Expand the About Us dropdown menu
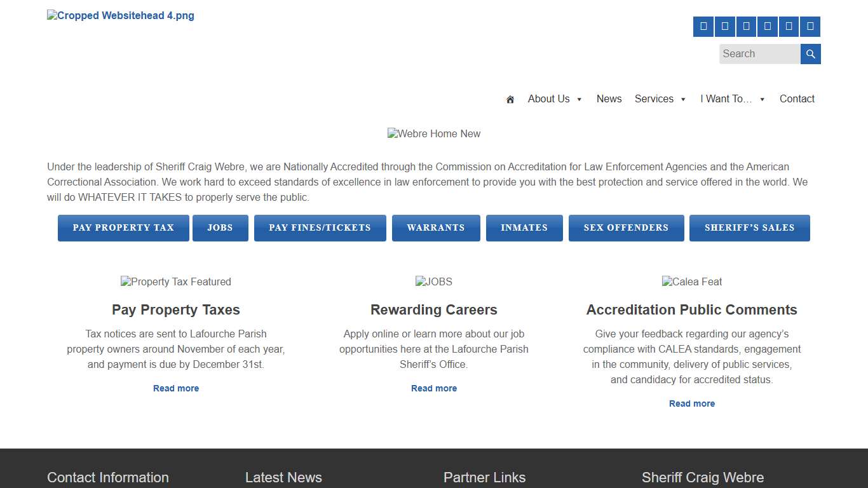Image resolution: width=868 pixels, height=488 pixels. 555,99
